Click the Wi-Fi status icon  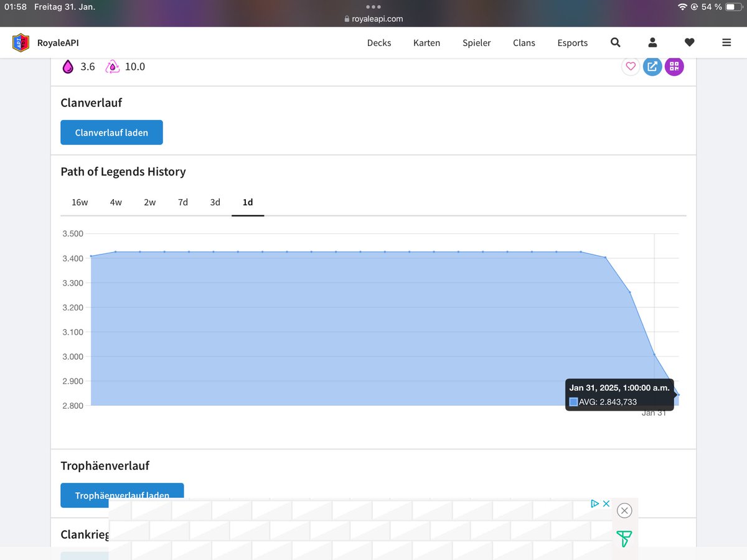682,7
